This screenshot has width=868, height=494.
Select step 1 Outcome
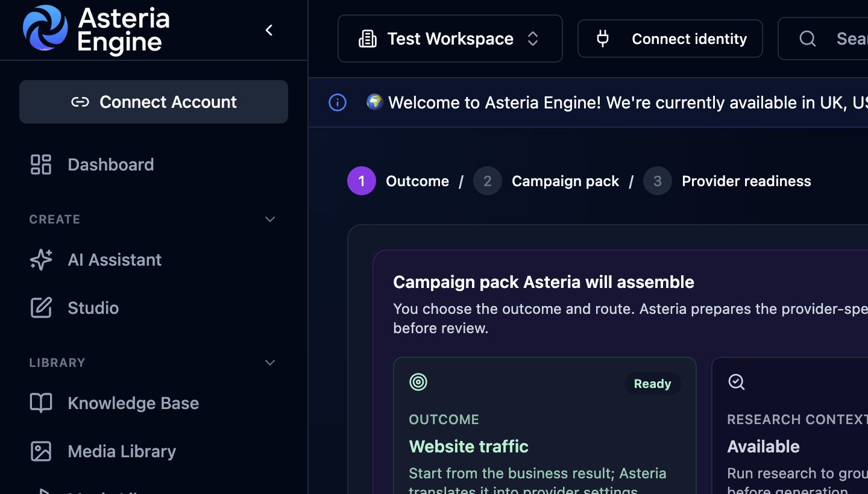398,181
